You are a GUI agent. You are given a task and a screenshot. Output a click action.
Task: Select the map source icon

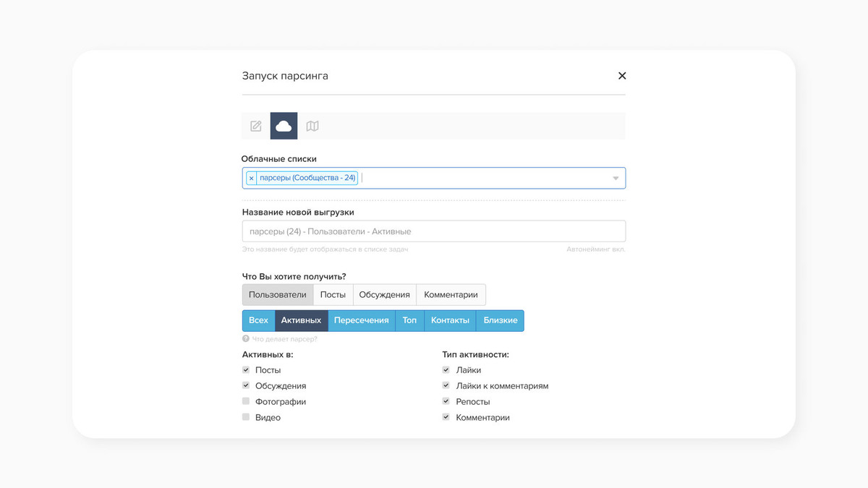click(312, 126)
